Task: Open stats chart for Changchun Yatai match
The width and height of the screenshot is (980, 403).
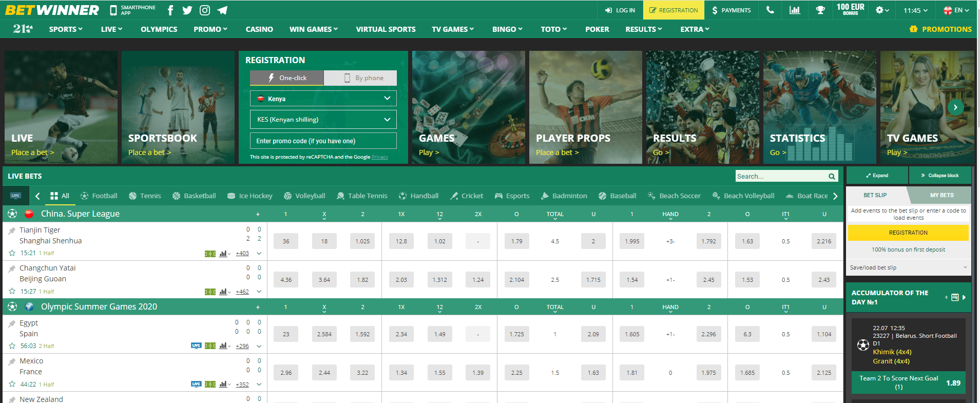Action: tap(224, 292)
